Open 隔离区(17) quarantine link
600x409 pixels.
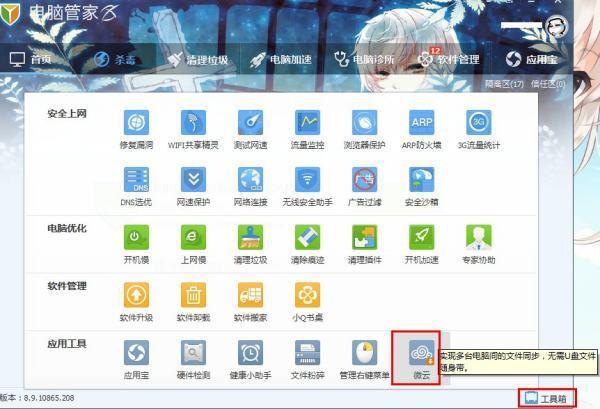pos(504,84)
